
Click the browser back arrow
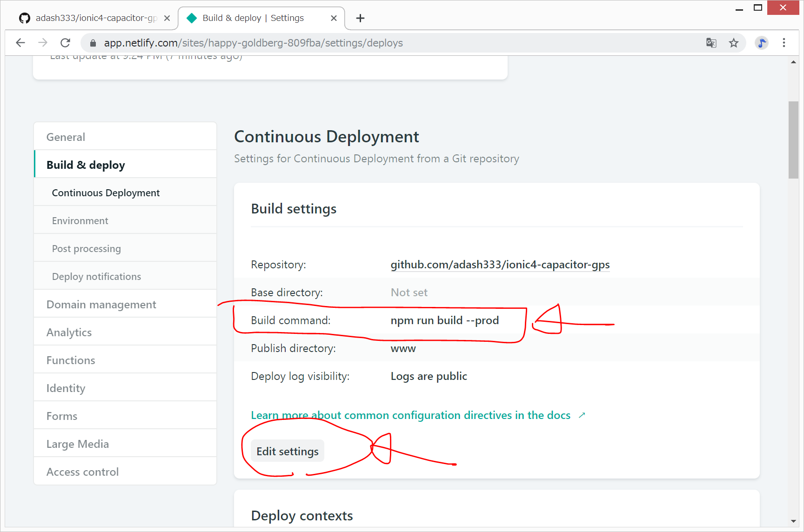[x=20, y=43]
